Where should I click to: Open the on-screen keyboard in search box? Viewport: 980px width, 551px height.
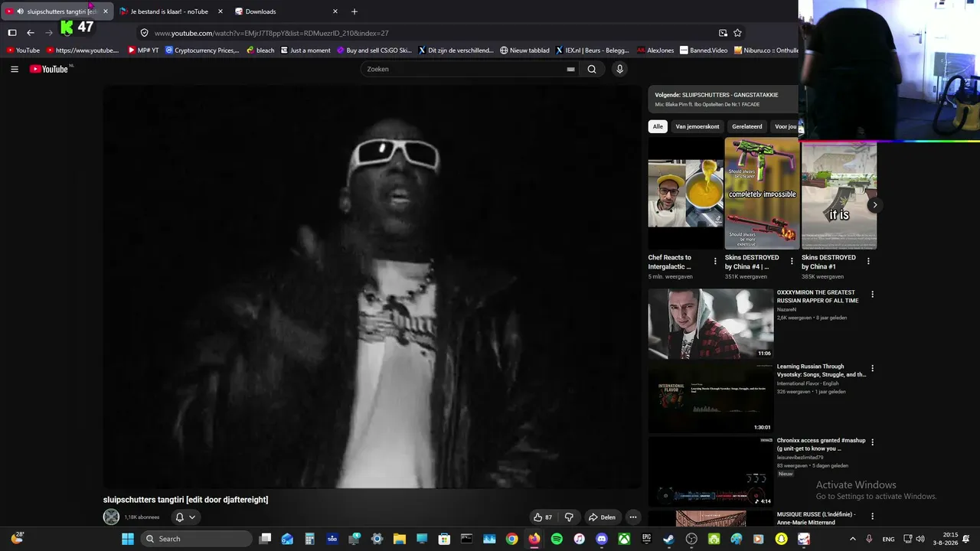pos(570,69)
